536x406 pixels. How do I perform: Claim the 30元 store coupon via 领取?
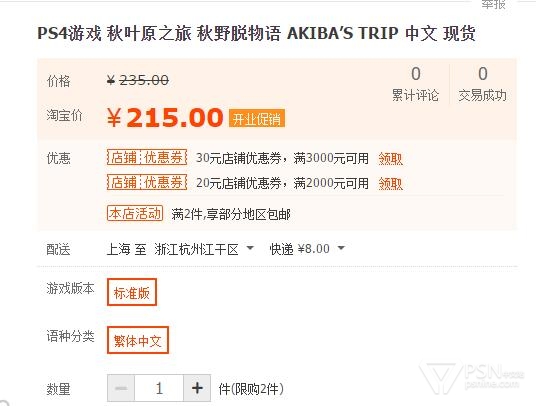[x=390, y=159]
